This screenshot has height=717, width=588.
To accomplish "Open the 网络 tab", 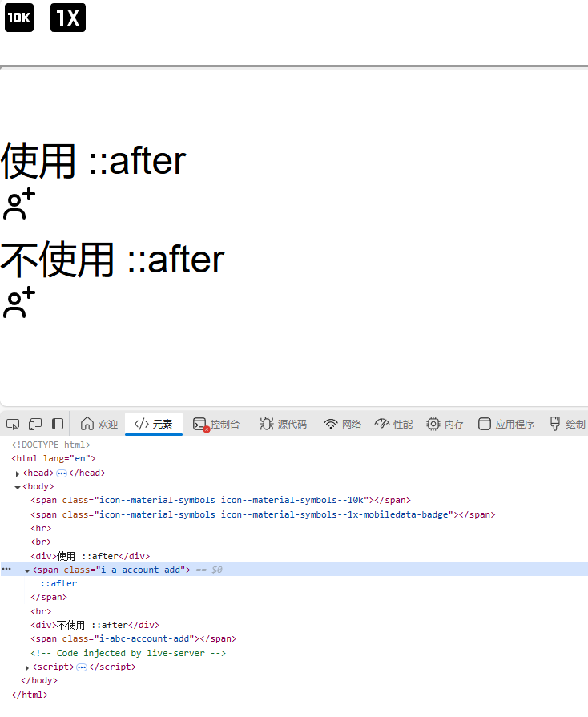I will (x=343, y=425).
